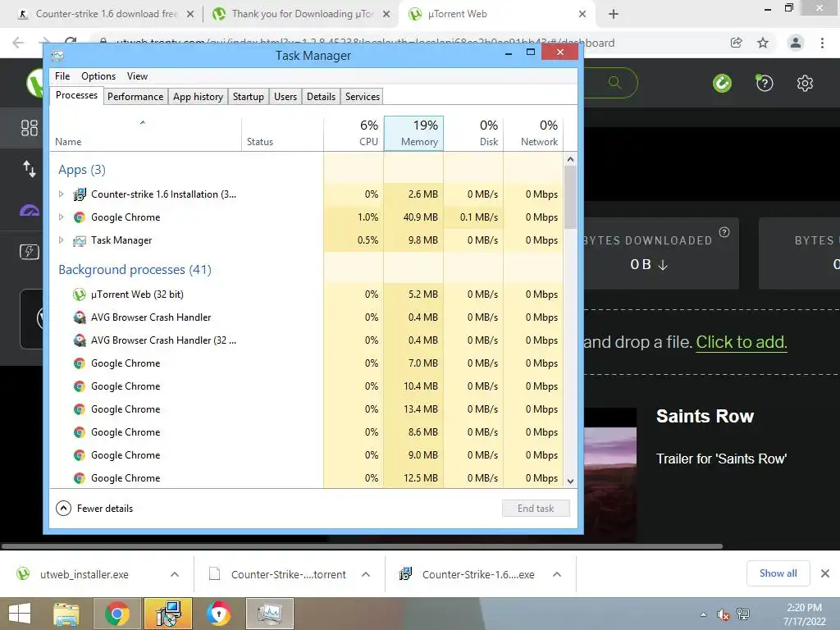Click the Counter-strike installer icon in Apps list
The width and height of the screenshot is (840, 630).
pyautogui.click(x=80, y=194)
